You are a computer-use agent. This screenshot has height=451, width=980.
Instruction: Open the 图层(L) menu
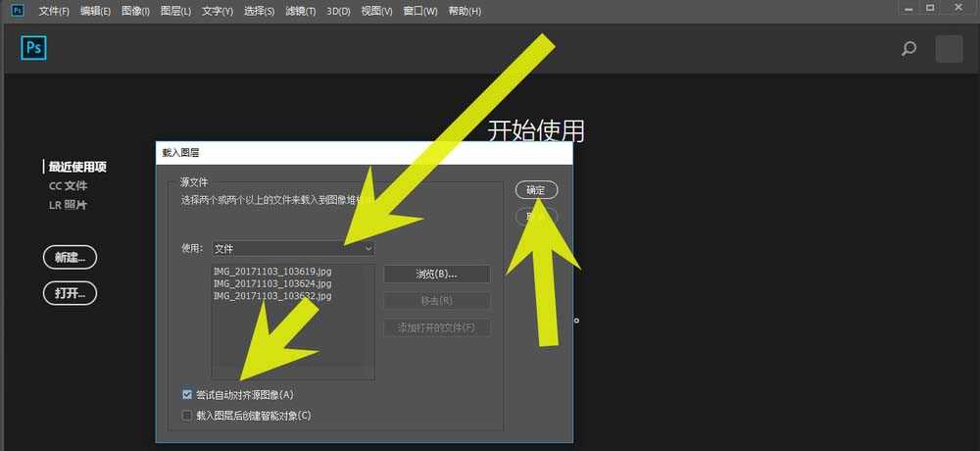176,11
